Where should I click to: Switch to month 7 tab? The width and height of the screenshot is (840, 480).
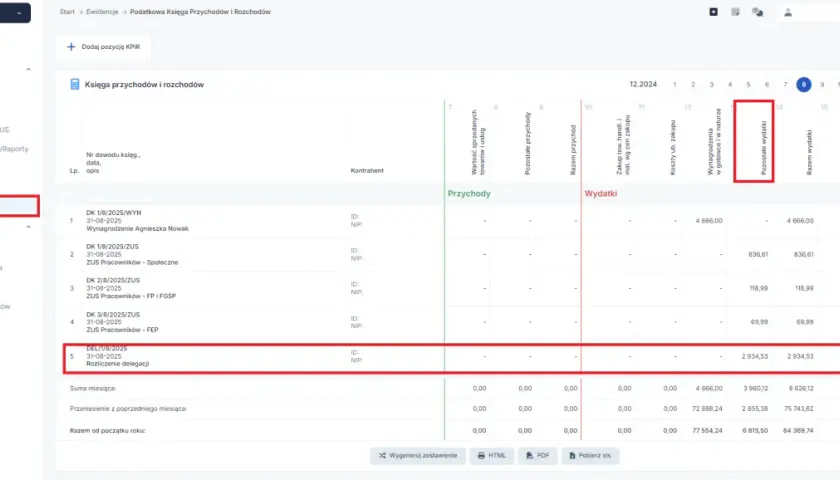(x=785, y=85)
